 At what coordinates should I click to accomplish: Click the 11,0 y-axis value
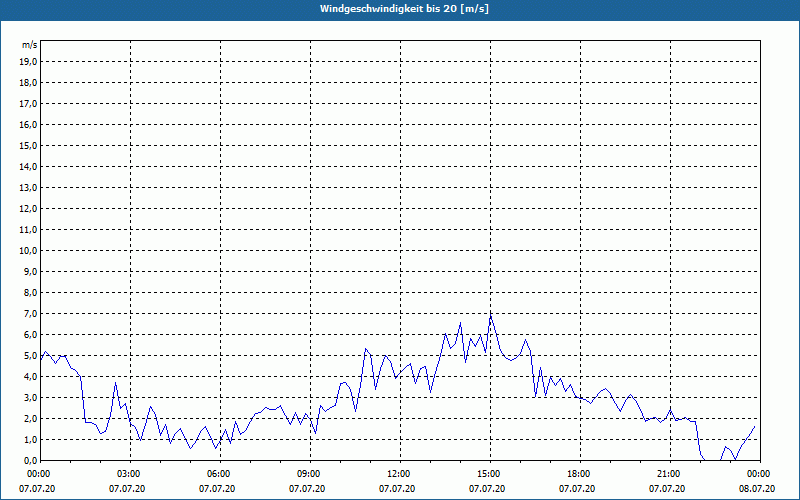click(29, 230)
